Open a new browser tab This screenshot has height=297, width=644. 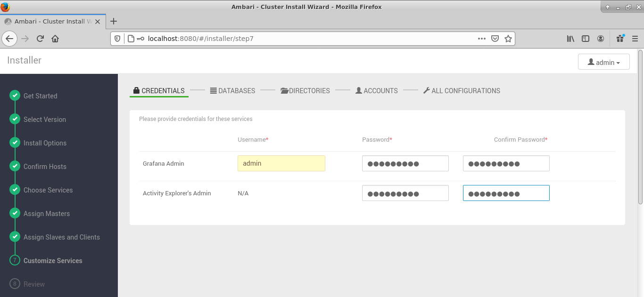[114, 21]
